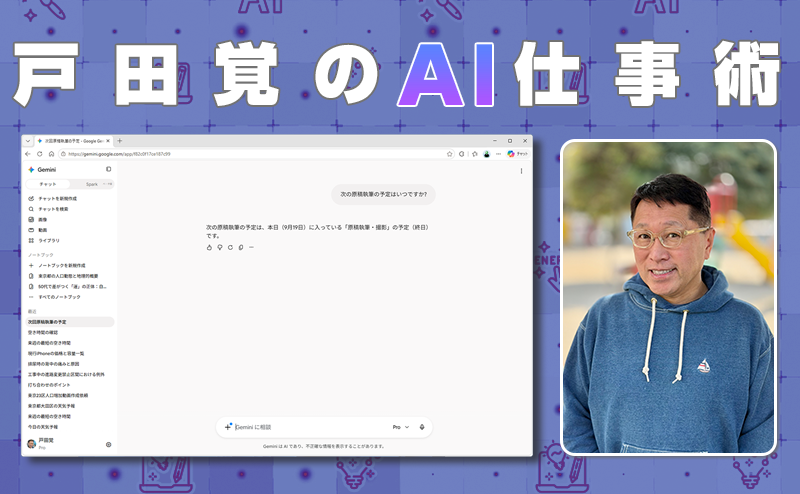The height and width of the screenshot is (494, 800).
Task: Collapse the Gemini sidebar panel icon
Action: (108, 169)
